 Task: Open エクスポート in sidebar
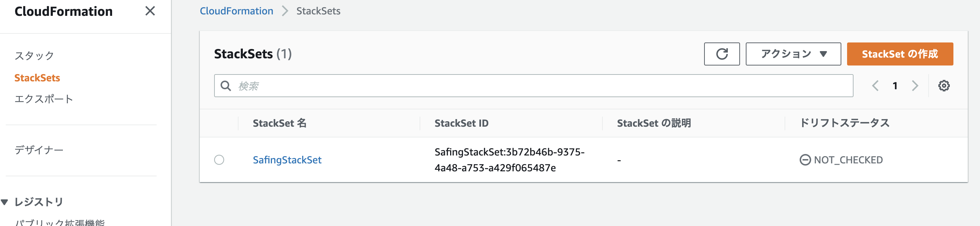pos(44,99)
